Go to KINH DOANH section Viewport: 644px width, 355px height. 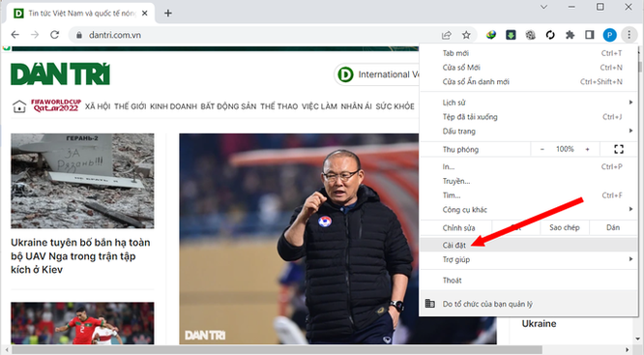point(173,106)
